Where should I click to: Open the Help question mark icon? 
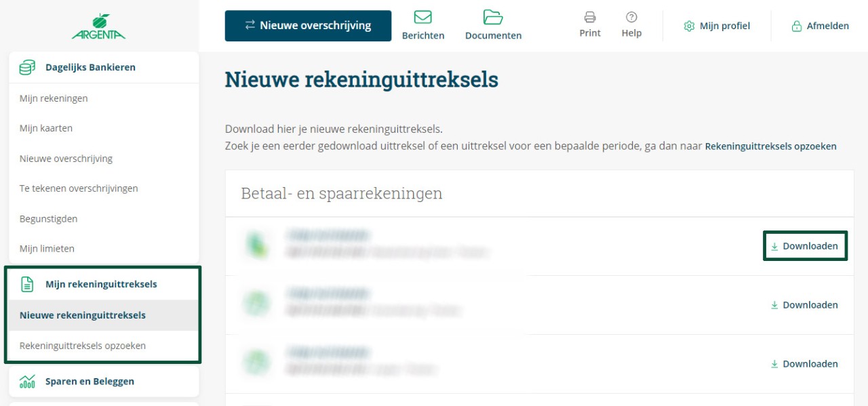click(631, 17)
